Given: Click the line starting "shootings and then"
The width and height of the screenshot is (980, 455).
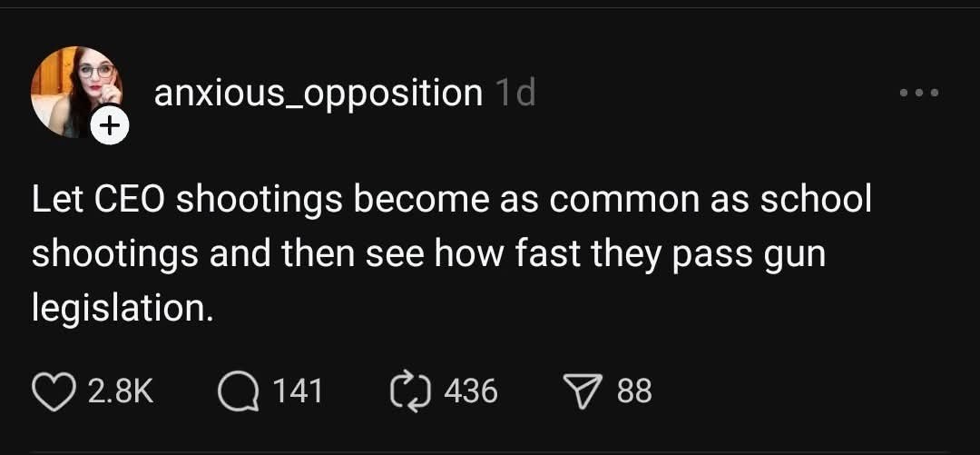Looking at the screenshot, I should [x=428, y=255].
